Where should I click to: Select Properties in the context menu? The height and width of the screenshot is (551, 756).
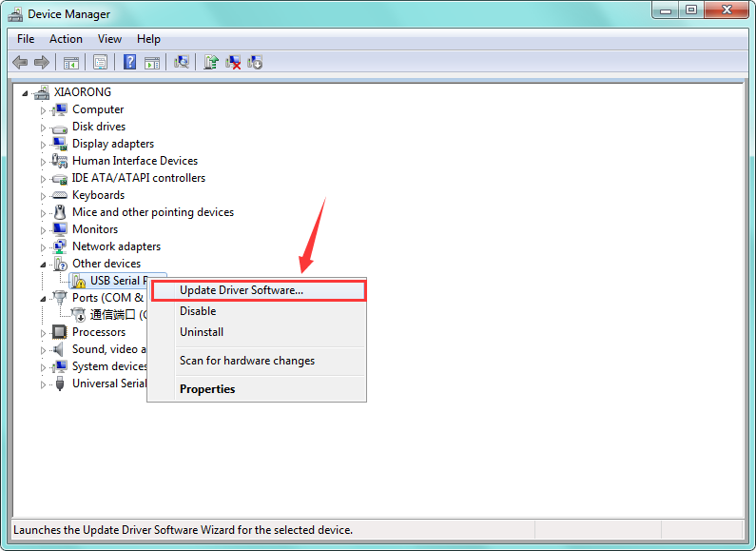[207, 389]
